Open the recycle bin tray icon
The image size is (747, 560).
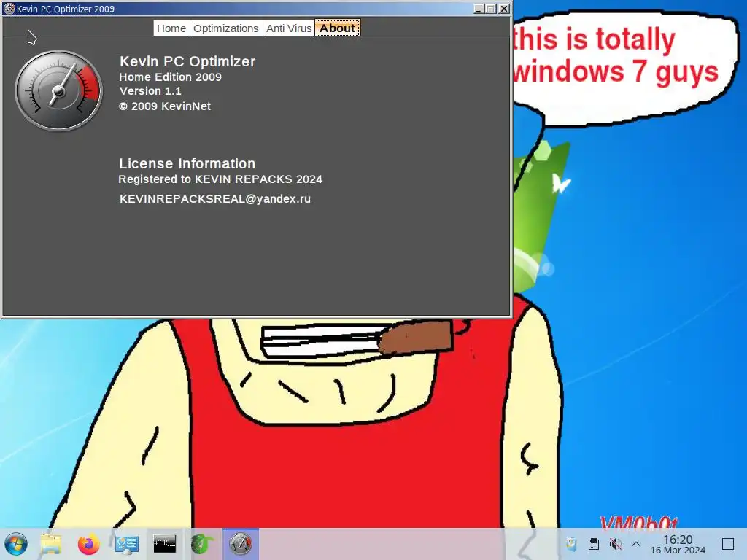[571, 544]
